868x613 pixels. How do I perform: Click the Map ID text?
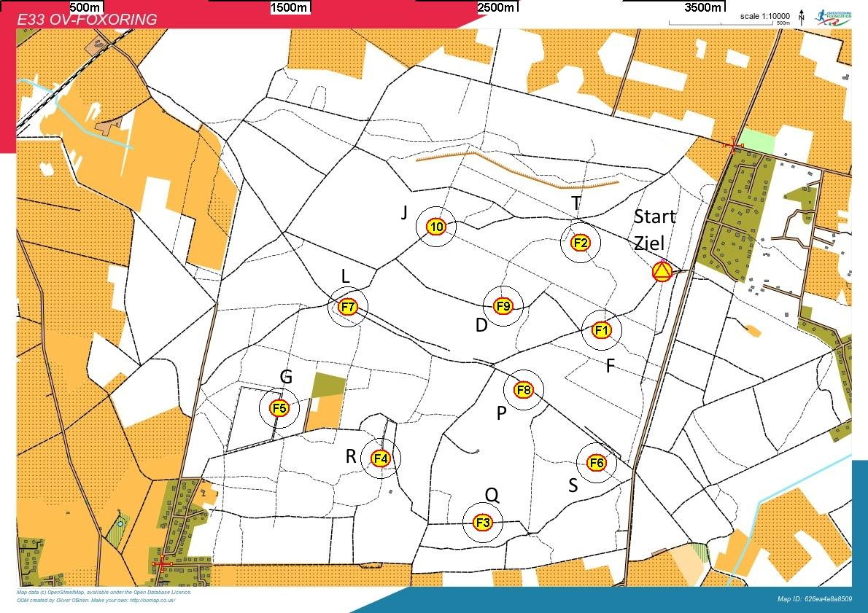click(x=814, y=599)
